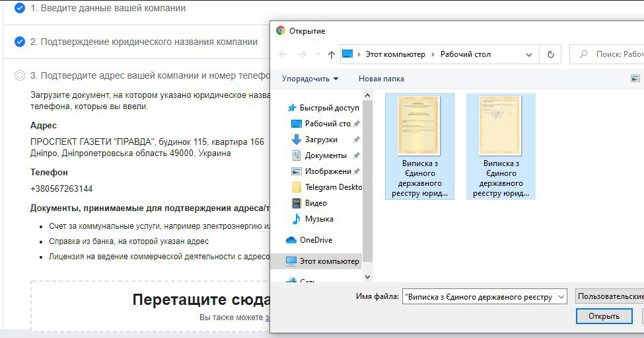
Task: Open the file name dropdown list
Action: [561, 297]
